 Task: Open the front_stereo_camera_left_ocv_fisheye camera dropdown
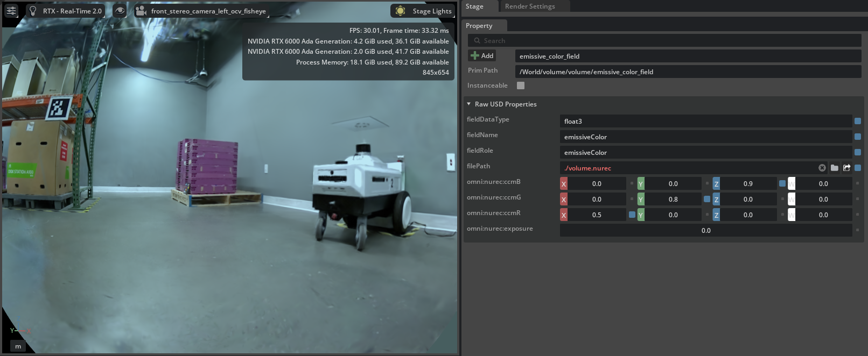point(201,11)
